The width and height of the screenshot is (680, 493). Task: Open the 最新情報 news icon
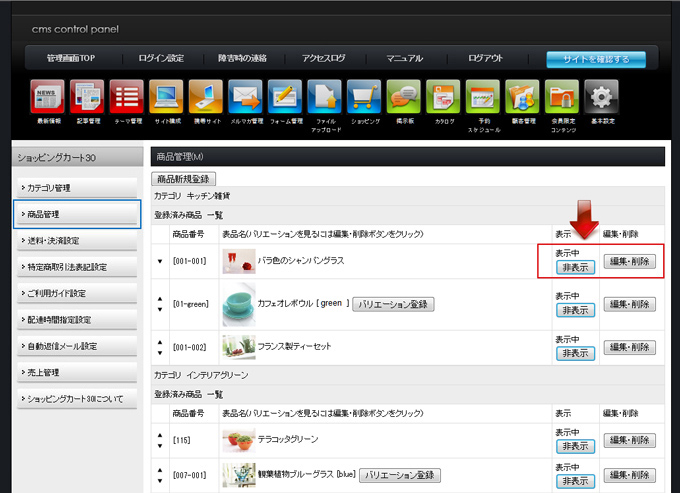pyautogui.click(x=47, y=98)
